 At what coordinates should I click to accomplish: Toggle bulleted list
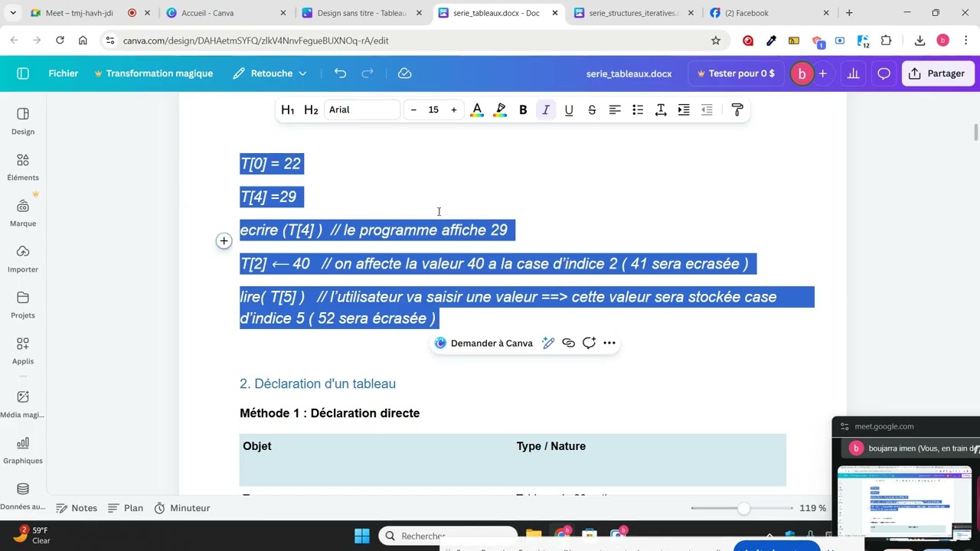pyautogui.click(x=638, y=110)
